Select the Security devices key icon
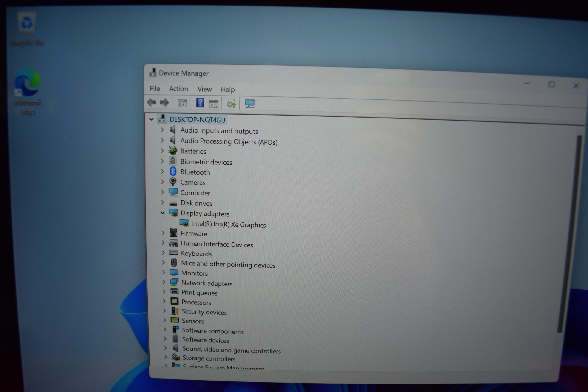This screenshot has width=588, height=392. (175, 311)
